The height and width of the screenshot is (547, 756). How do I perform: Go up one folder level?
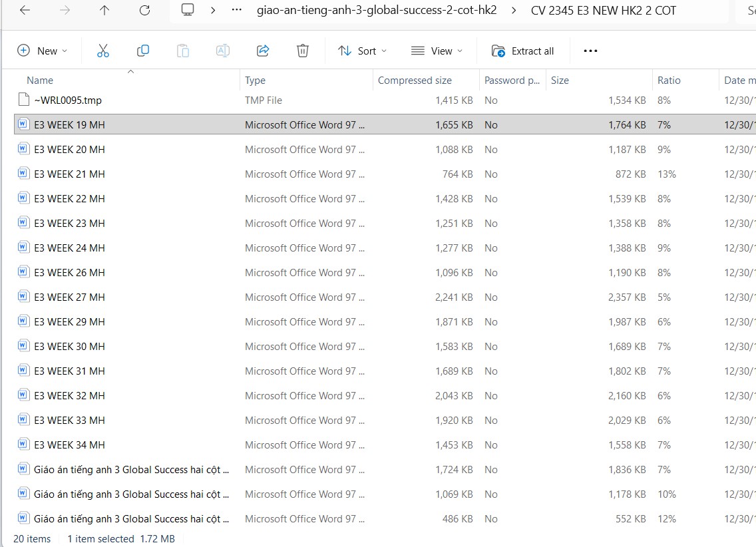click(x=104, y=11)
